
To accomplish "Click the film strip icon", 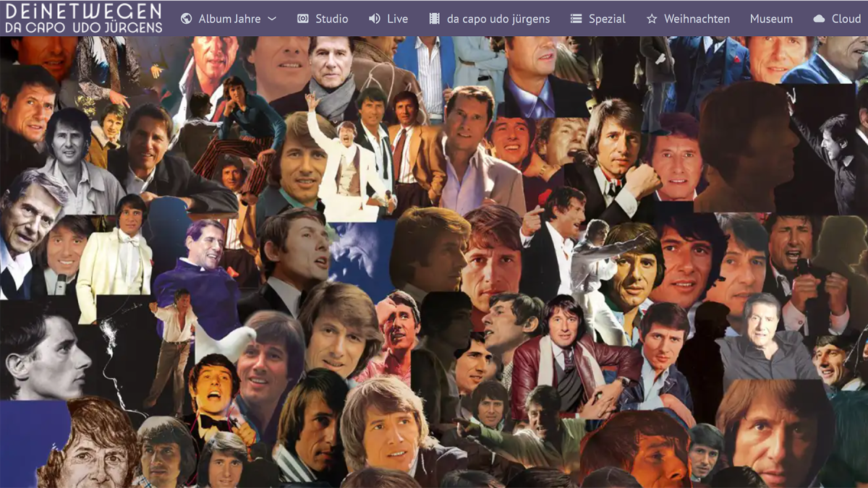I will 434,19.
